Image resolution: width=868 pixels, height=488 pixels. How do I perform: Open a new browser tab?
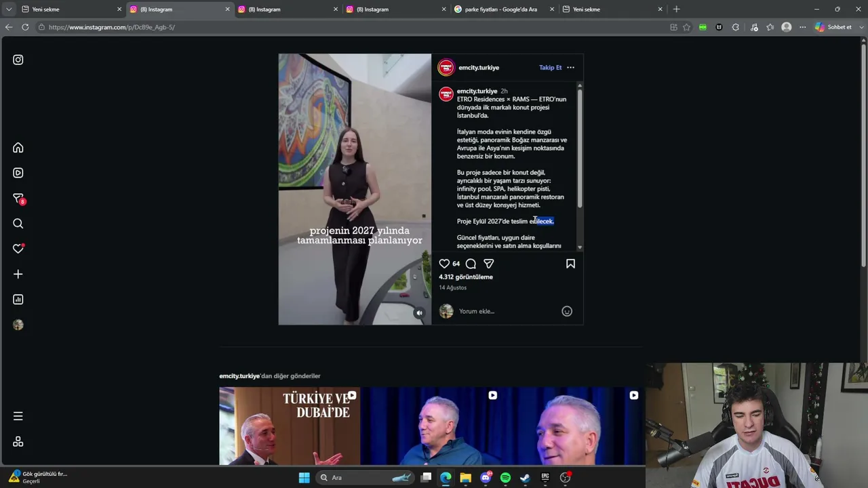click(676, 9)
